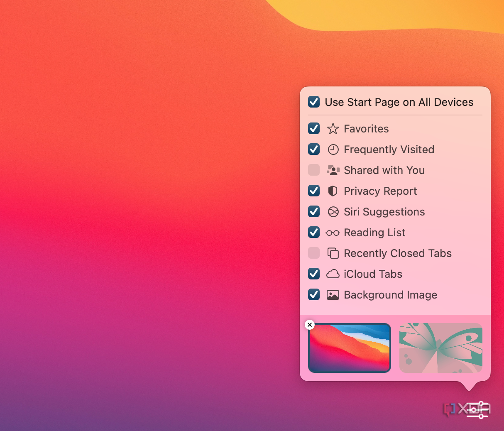Remove the background with the X button
Viewport: 504px width, 431px height.
click(310, 325)
